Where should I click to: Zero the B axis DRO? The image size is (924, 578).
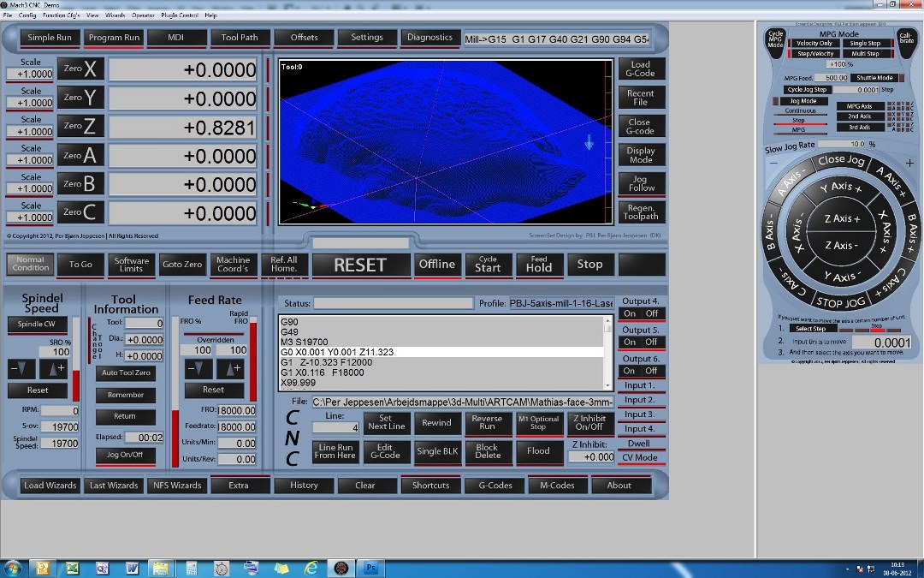[x=80, y=183]
